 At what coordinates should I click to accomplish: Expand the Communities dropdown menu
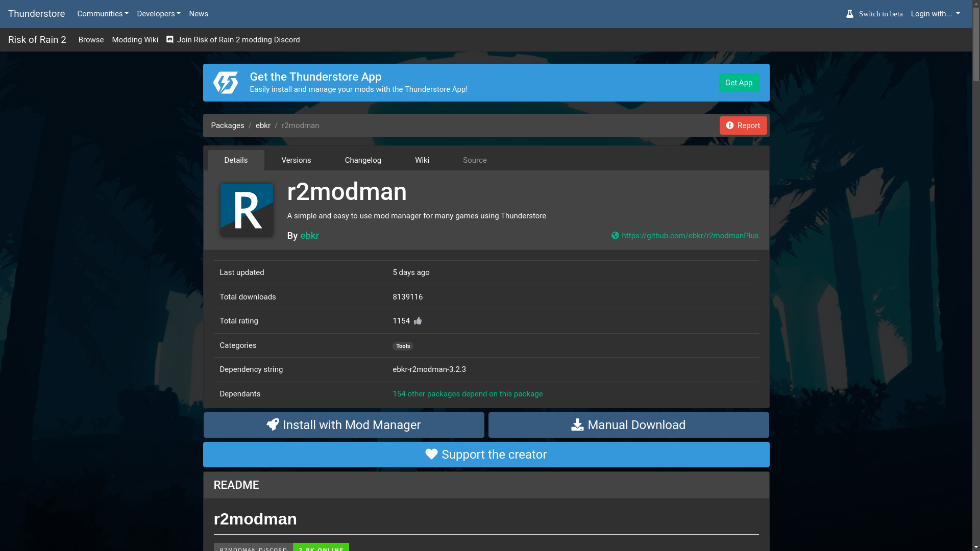[x=103, y=14]
